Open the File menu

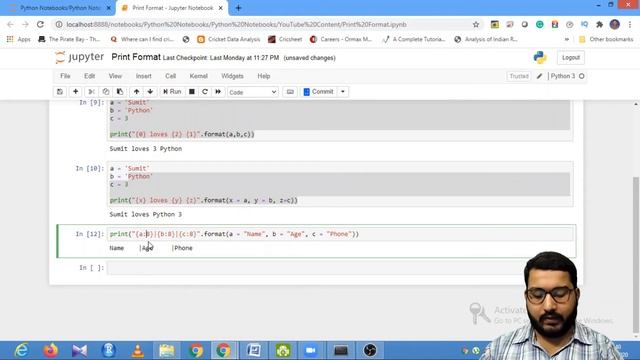65,76
